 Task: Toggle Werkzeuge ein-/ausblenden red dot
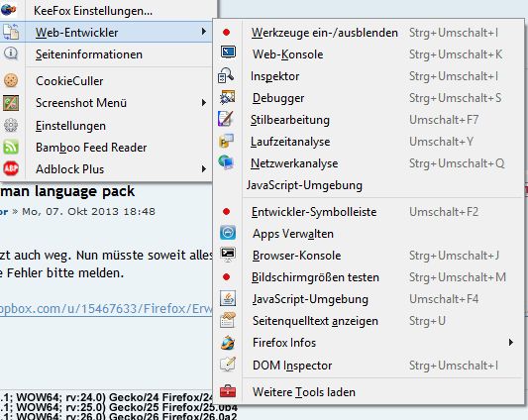coord(226,33)
